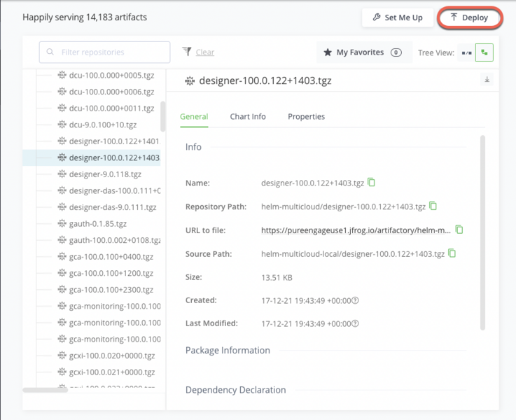This screenshot has height=420, width=516.
Task: Click the helm icon beside gcxi-100.0.021+0000.tgz
Action: 62,372
